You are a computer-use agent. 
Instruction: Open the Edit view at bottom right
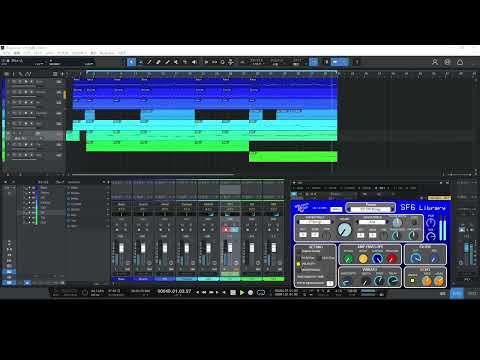click(x=443, y=293)
